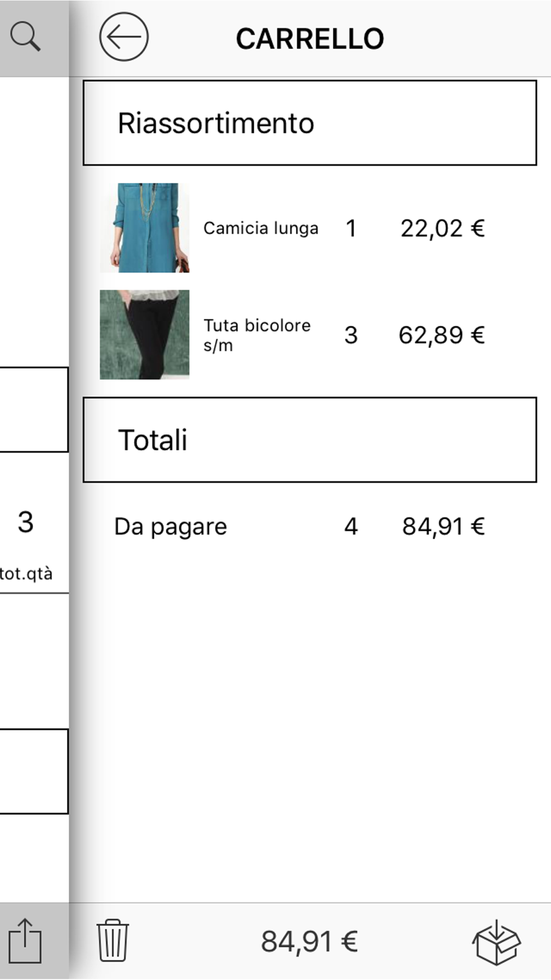Go back with the circled arrow
The width and height of the screenshot is (551, 980).
click(x=123, y=37)
